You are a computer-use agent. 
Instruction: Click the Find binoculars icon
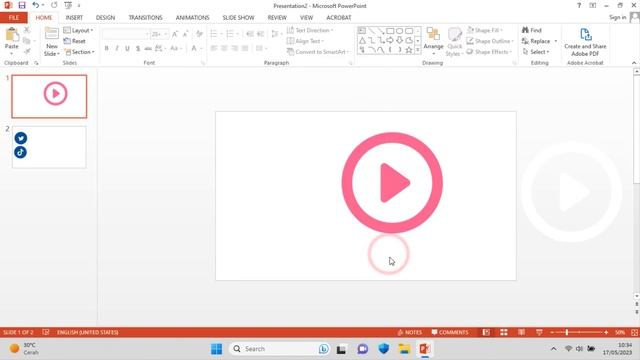(x=525, y=30)
